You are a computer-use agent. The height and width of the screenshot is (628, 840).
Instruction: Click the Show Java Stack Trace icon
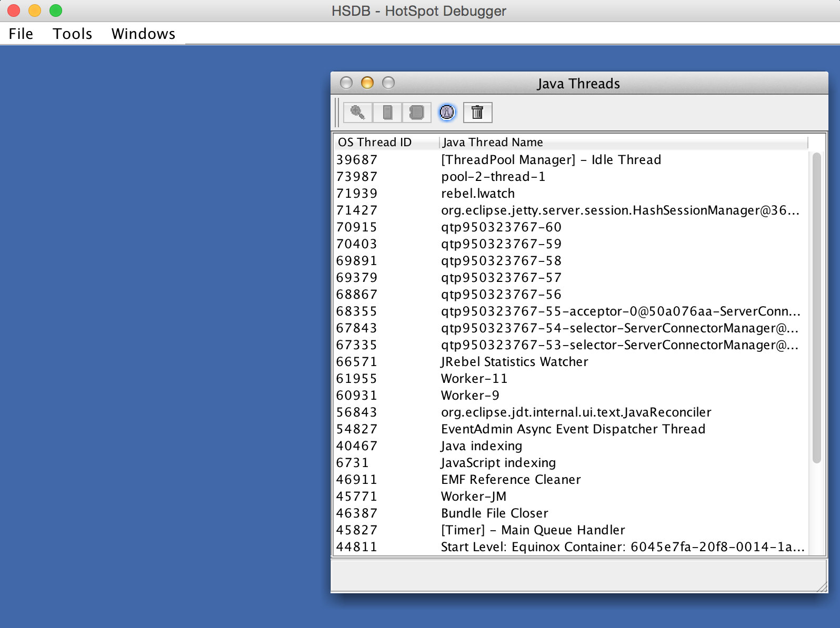417,113
